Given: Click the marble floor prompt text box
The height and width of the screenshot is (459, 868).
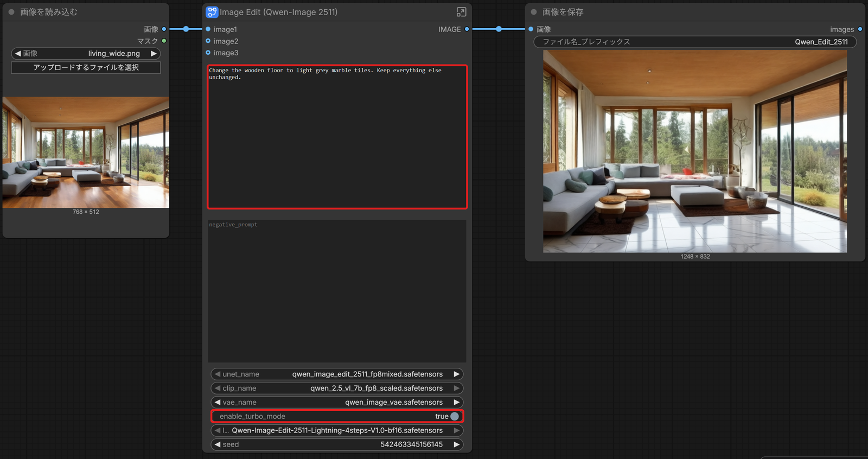Looking at the screenshot, I should 337,137.
